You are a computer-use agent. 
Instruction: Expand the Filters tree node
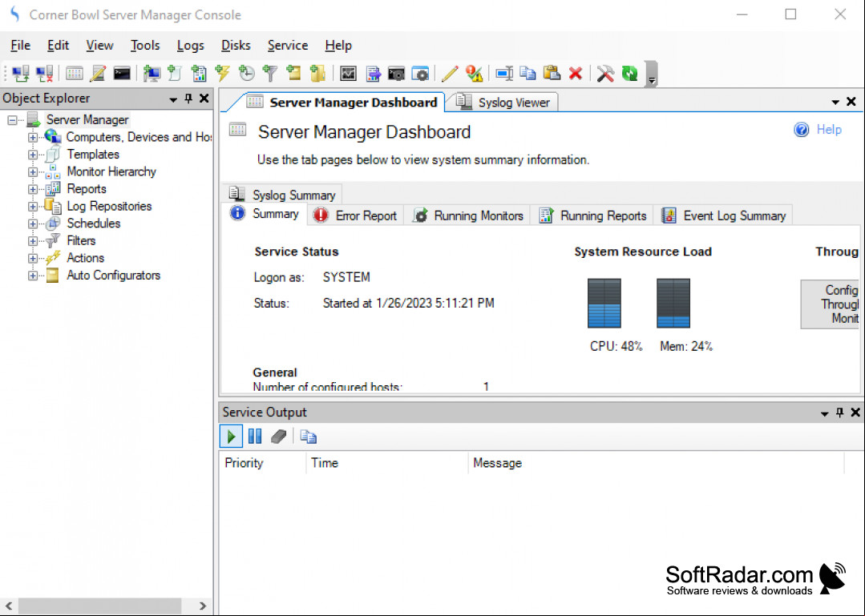(x=33, y=241)
